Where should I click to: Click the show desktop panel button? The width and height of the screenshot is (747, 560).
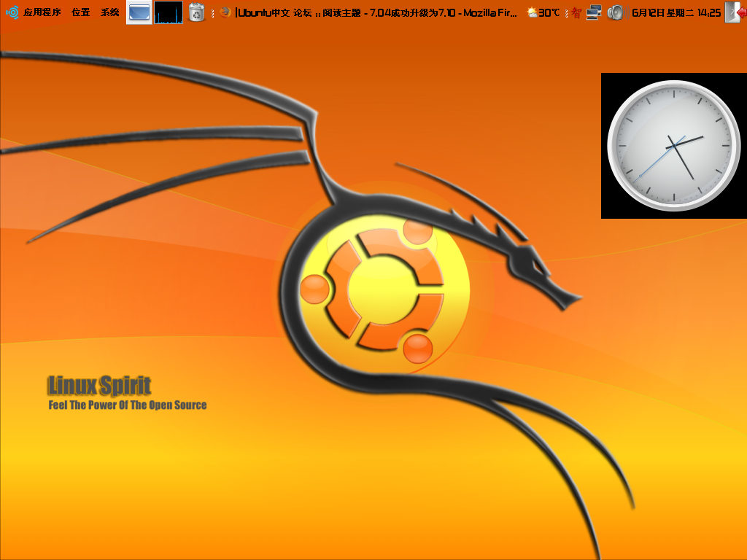(x=139, y=12)
